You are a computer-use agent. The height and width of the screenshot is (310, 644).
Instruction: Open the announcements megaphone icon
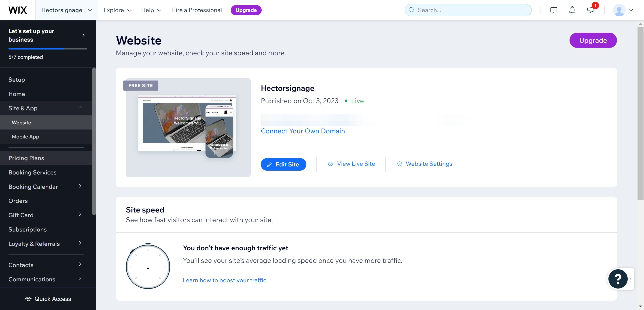tap(591, 10)
